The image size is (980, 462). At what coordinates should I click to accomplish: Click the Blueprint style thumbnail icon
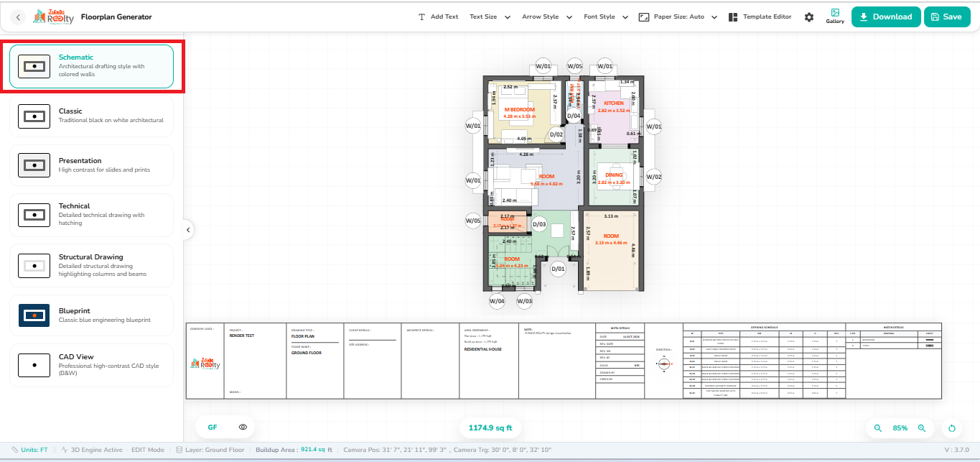pos(34,315)
